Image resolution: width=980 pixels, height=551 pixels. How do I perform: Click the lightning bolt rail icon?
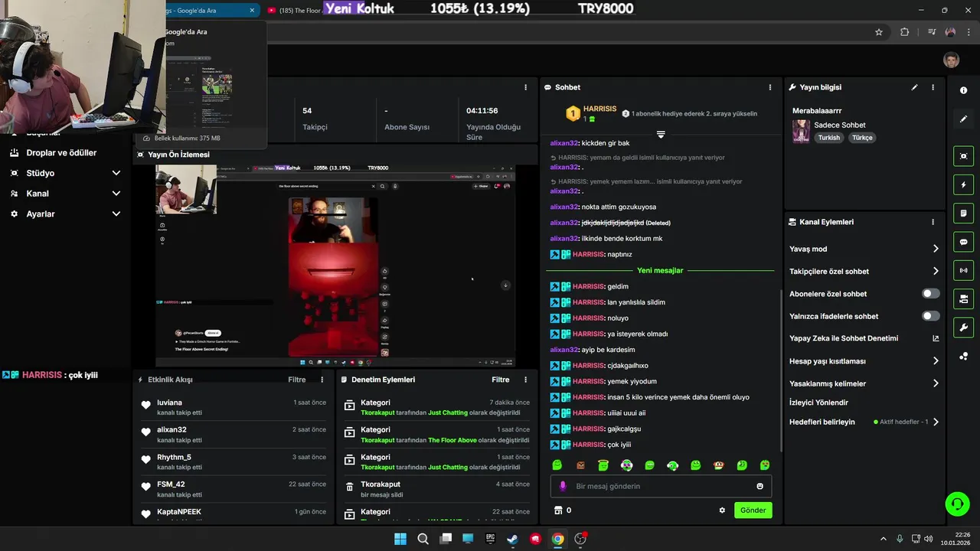point(963,184)
